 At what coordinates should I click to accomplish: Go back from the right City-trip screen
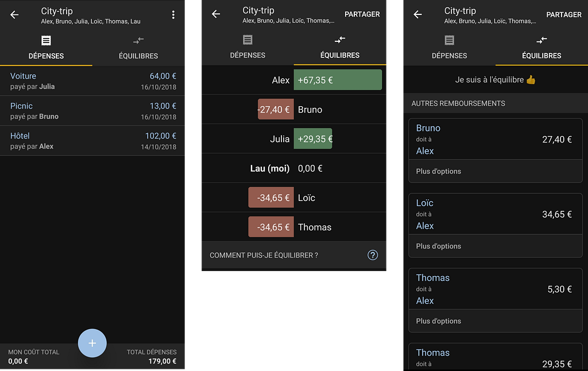click(418, 14)
